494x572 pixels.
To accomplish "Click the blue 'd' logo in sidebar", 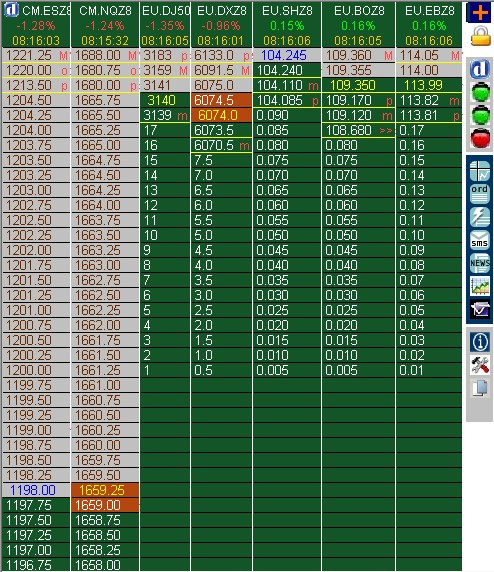I will pos(479,69).
